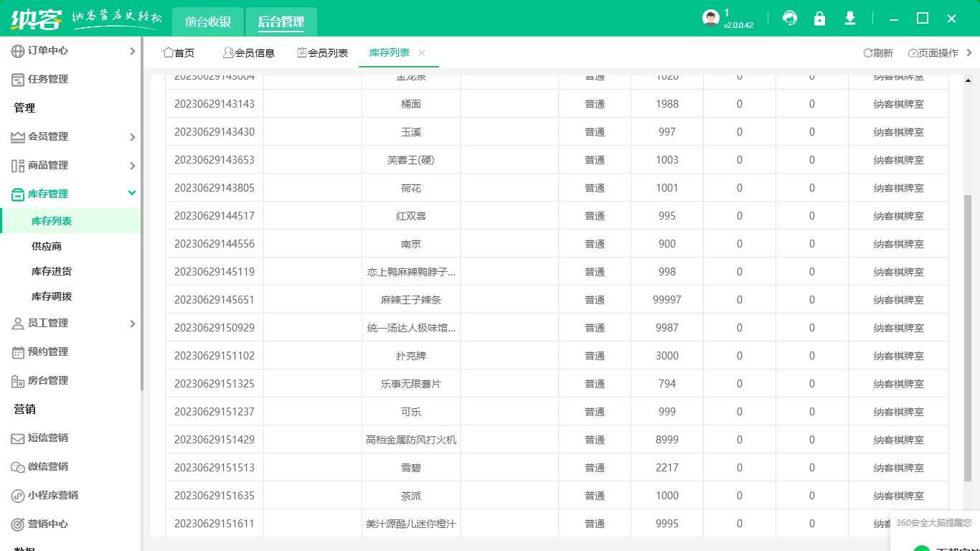Click the user avatar icon
Image resolution: width=980 pixels, height=551 pixels.
(710, 19)
